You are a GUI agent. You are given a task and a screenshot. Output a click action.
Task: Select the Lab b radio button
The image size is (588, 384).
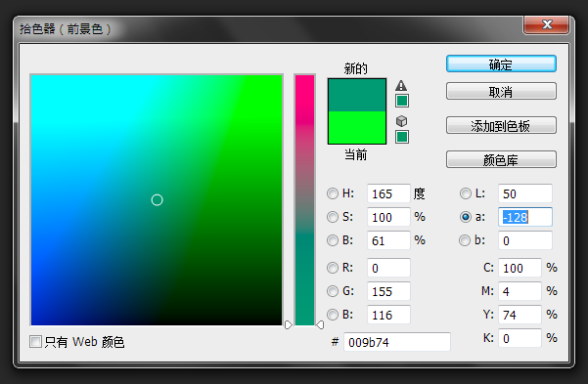465,240
